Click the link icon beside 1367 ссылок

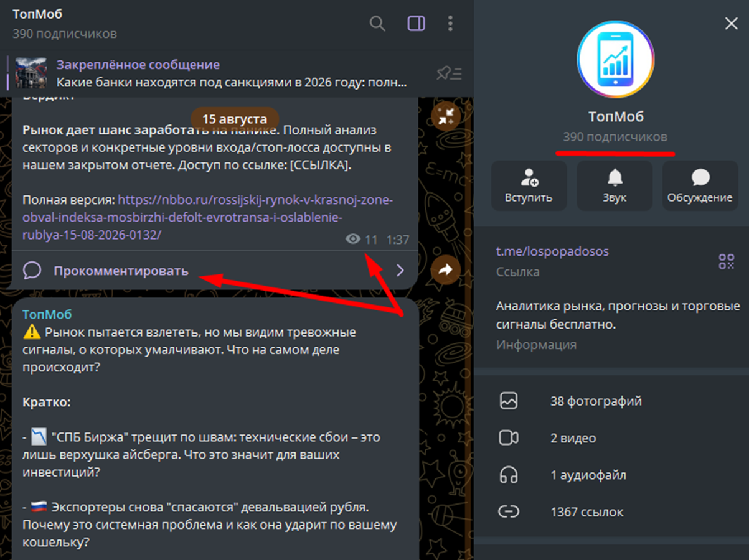click(x=509, y=512)
